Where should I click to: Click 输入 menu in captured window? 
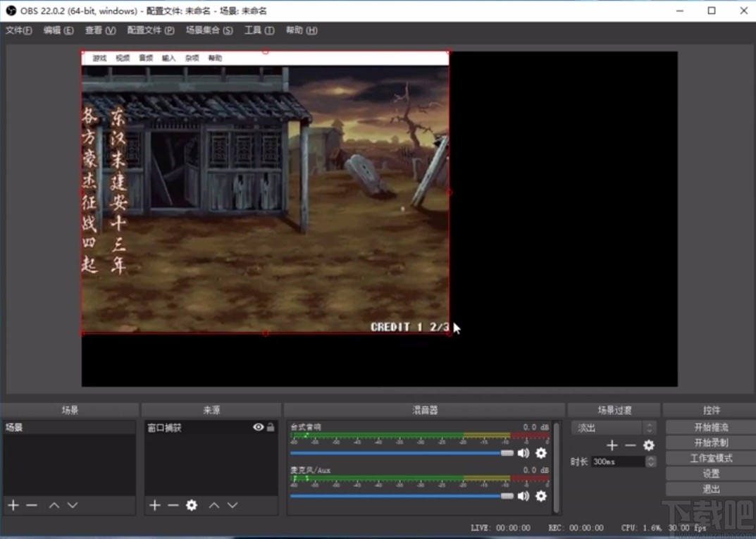[x=169, y=58]
